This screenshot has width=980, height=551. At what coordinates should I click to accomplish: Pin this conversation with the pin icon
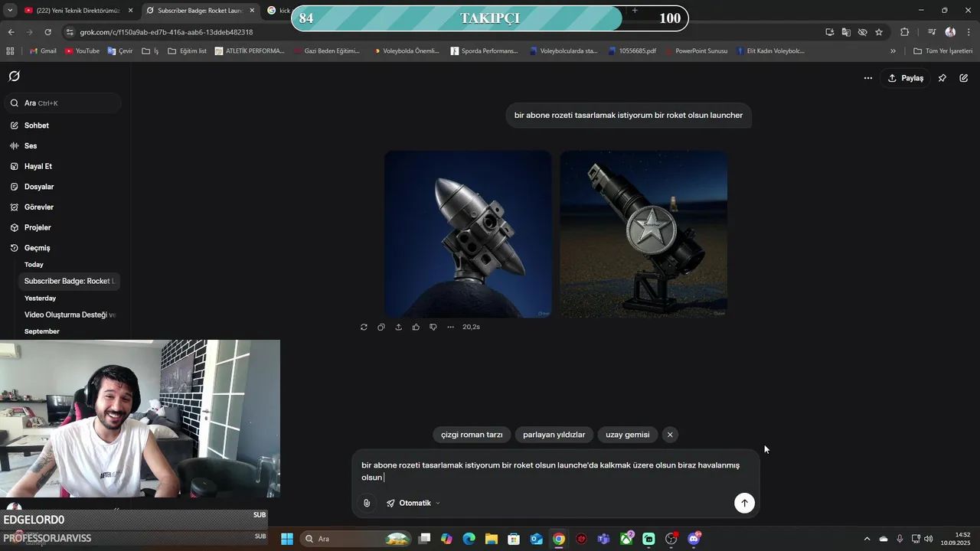(x=942, y=78)
